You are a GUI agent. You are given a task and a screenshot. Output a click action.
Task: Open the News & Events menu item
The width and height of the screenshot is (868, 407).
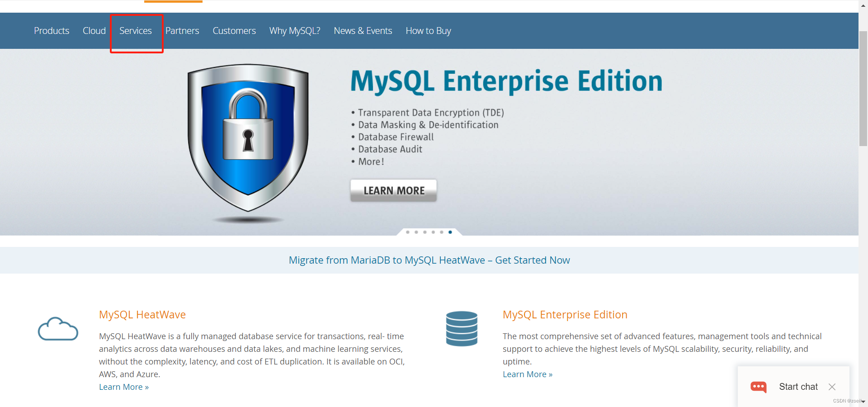coord(363,31)
